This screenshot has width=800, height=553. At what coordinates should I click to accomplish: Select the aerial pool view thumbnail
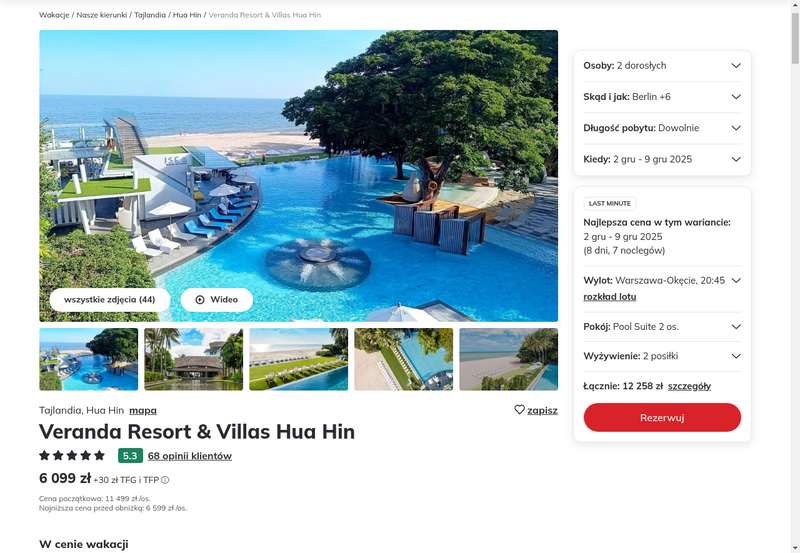404,359
